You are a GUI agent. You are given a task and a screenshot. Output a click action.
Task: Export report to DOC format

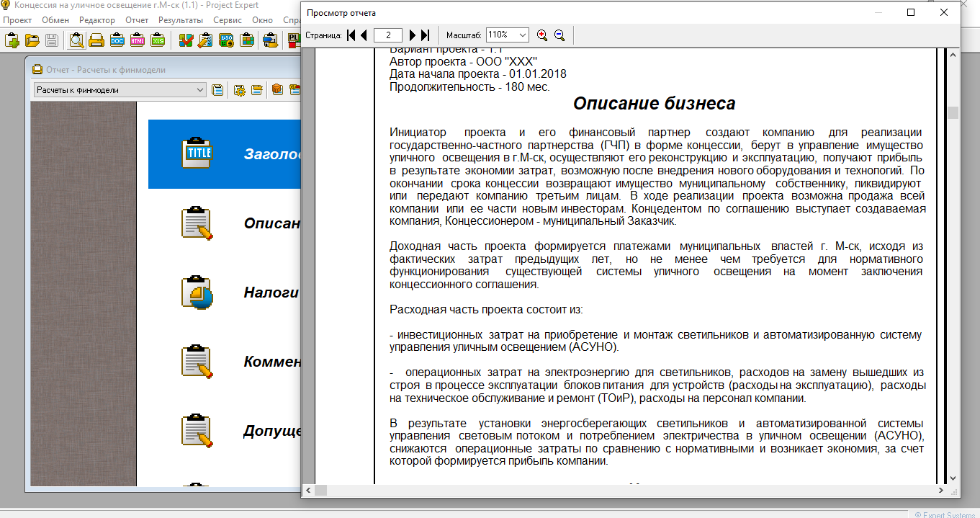pyautogui.click(x=117, y=40)
